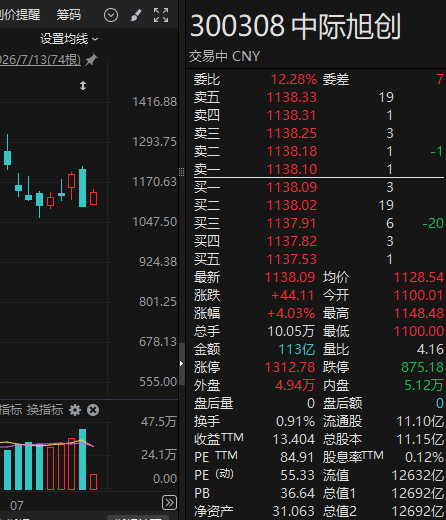The image size is (446, 520).
Task: Click the 外盘 value 4.94万
Action: coord(295,385)
